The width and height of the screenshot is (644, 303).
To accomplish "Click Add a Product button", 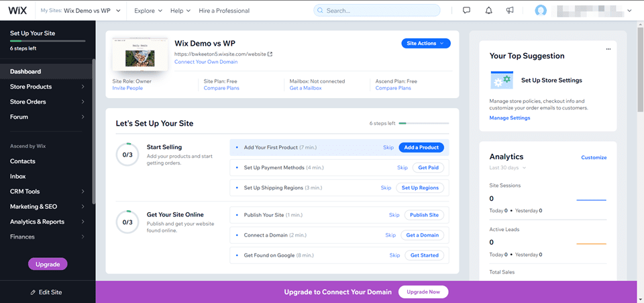I will point(421,147).
